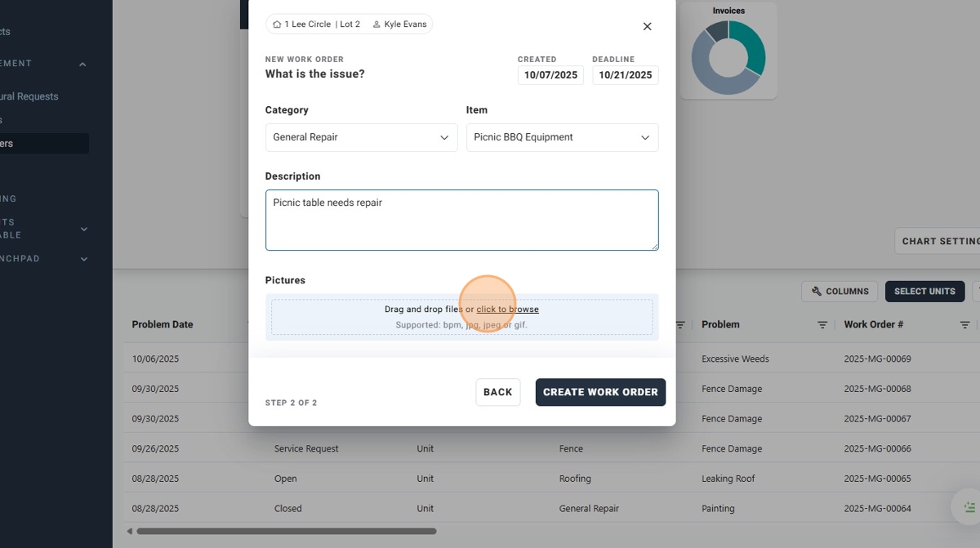
Task: Open the Category dropdown showing General Repair
Action: [x=361, y=137]
